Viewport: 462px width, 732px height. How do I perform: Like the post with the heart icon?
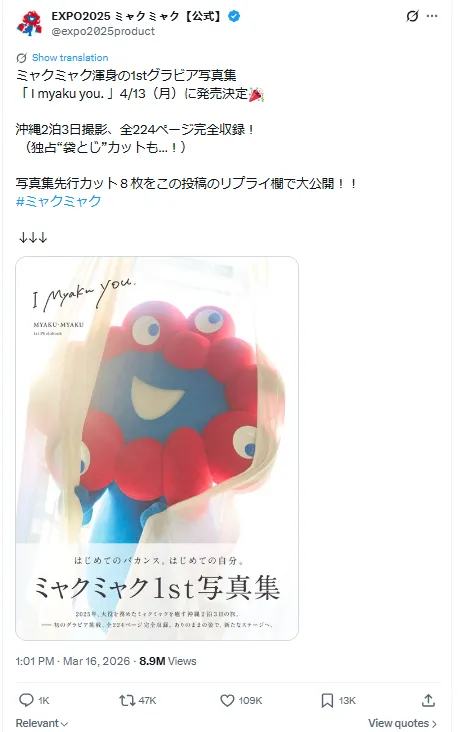(227, 700)
